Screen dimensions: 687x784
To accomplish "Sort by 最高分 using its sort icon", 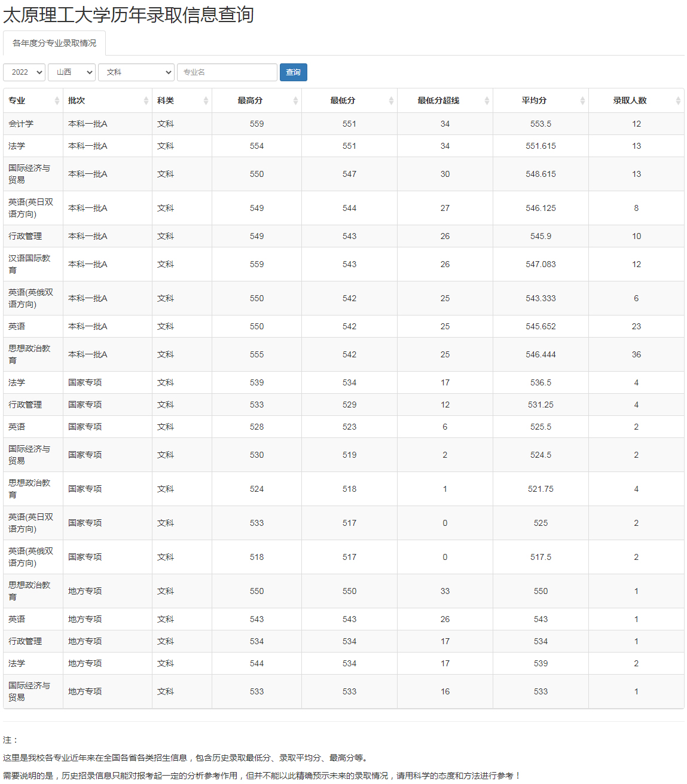I will (295, 101).
